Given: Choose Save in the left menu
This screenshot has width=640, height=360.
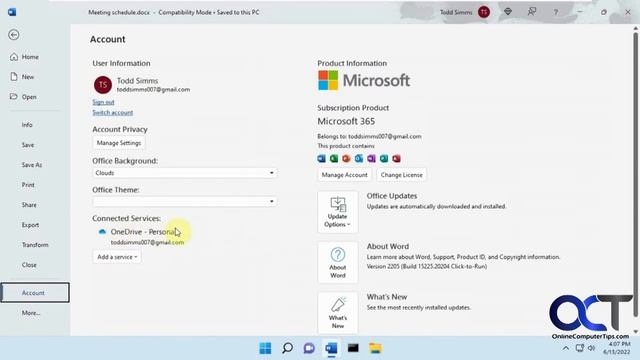Looking at the screenshot, I should coord(28,145).
